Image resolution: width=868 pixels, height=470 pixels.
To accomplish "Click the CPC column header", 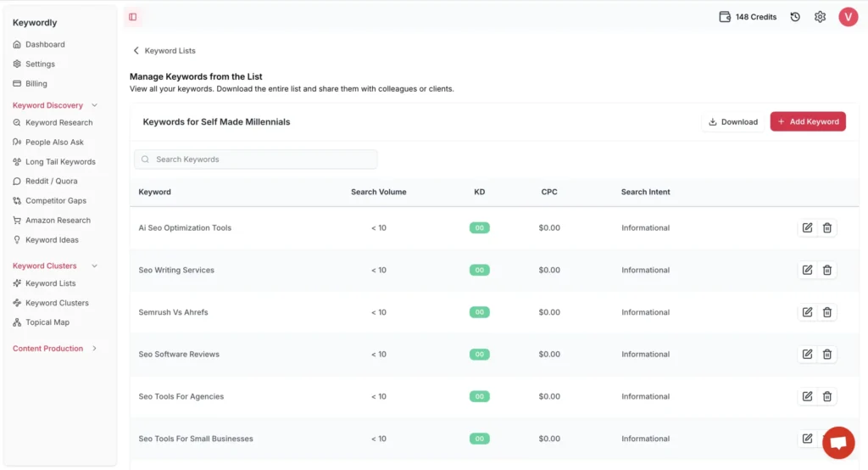I will pos(549,193).
